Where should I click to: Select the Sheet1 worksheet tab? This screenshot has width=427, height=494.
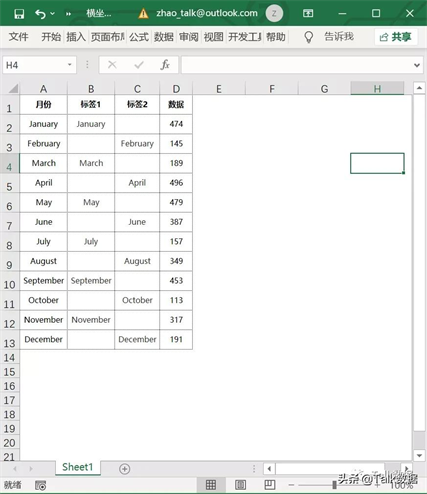pyautogui.click(x=78, y=467)
